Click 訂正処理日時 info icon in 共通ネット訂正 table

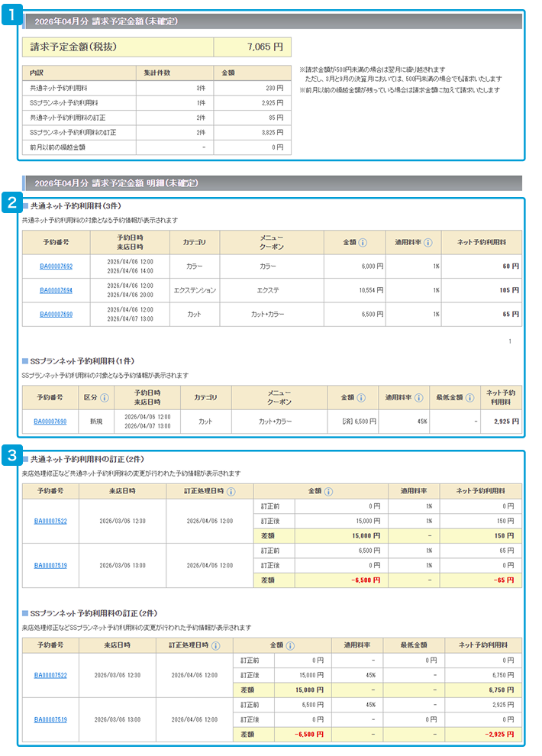pos(231,492)
